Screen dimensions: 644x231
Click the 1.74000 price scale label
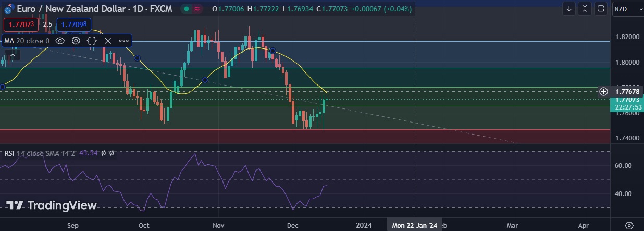(627, 138)
